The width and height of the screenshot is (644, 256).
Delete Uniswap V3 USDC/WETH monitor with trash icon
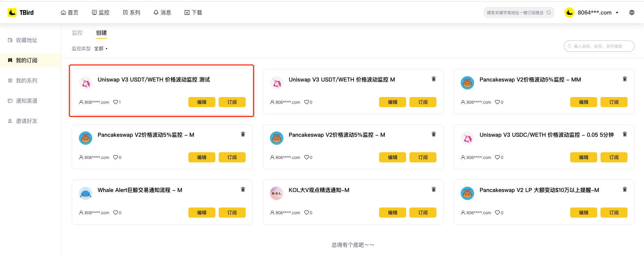(624, 134)
